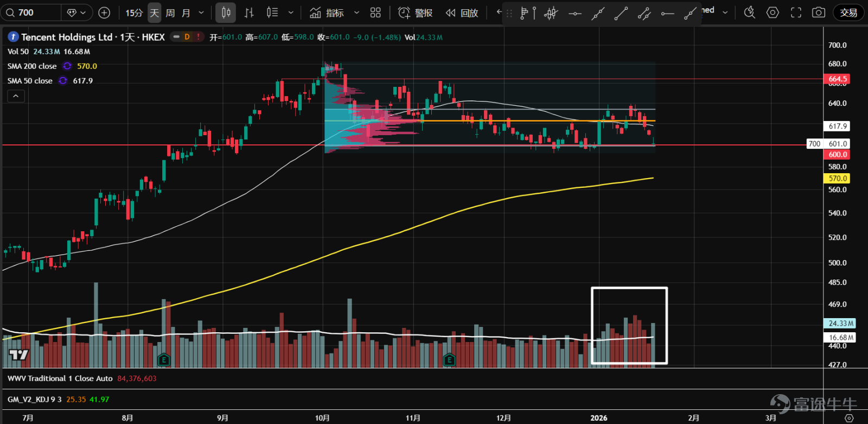Open chart settings hexagon icon
Viewport: 868px width, 424px height.
(x=773, y=12)
